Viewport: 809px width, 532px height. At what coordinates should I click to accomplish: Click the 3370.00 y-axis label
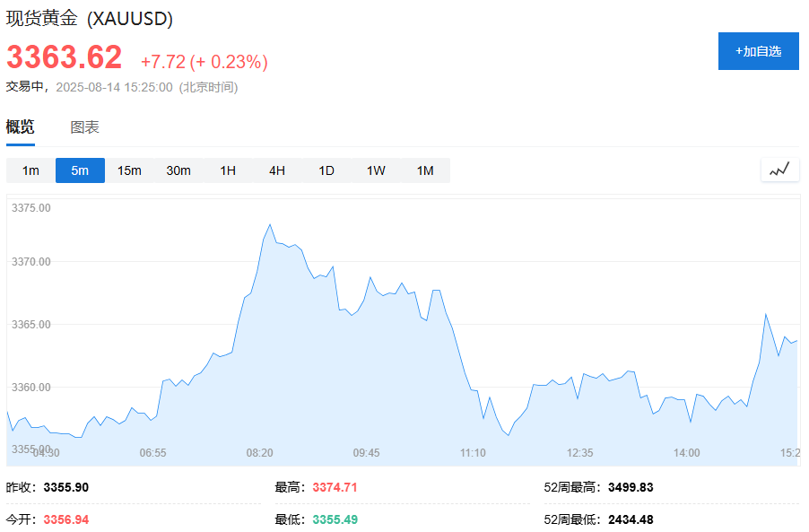point(31,262)
